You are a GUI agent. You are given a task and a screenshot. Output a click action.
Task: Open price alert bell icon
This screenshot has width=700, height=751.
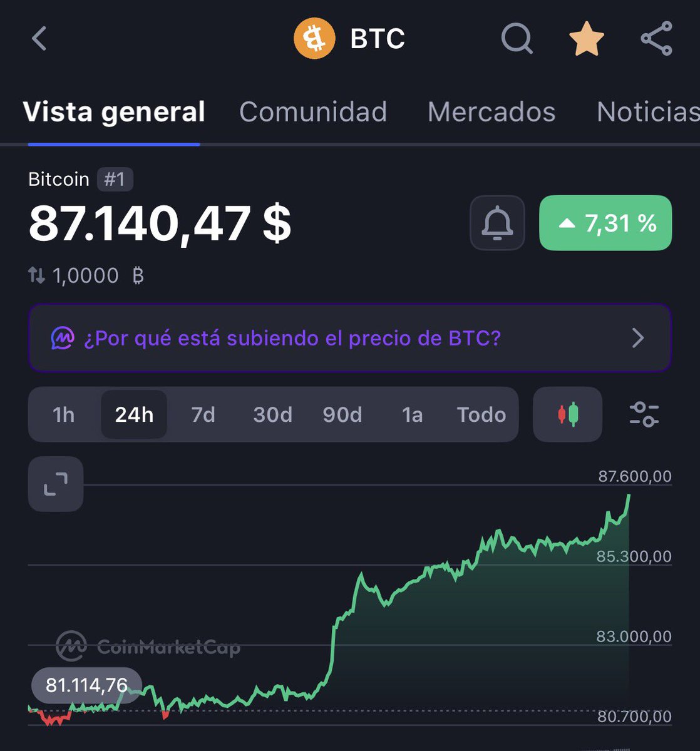coord(497,223)
